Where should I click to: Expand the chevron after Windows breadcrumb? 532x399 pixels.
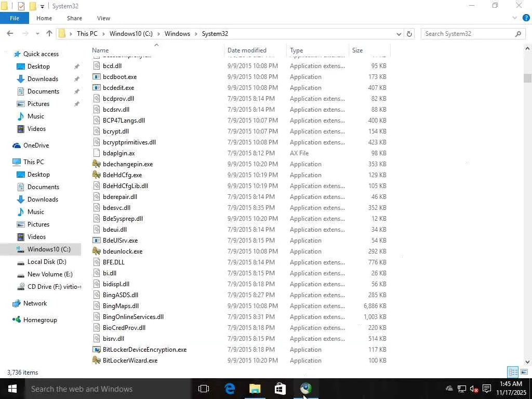coord(196,34)
